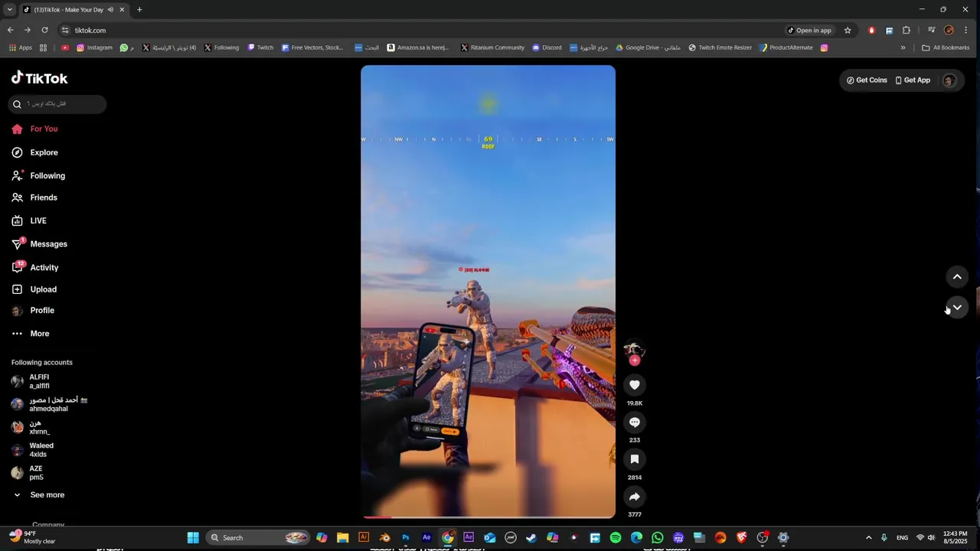The width and height of the screenshot is (980, 551).
Task: Follow the creator using red plus
Action: click(x=634, y=360)
